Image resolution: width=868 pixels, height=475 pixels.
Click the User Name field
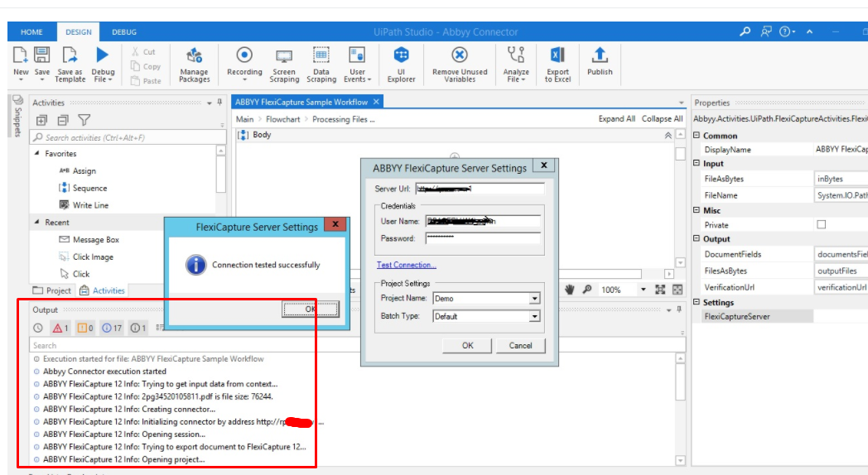coord(483,221)
